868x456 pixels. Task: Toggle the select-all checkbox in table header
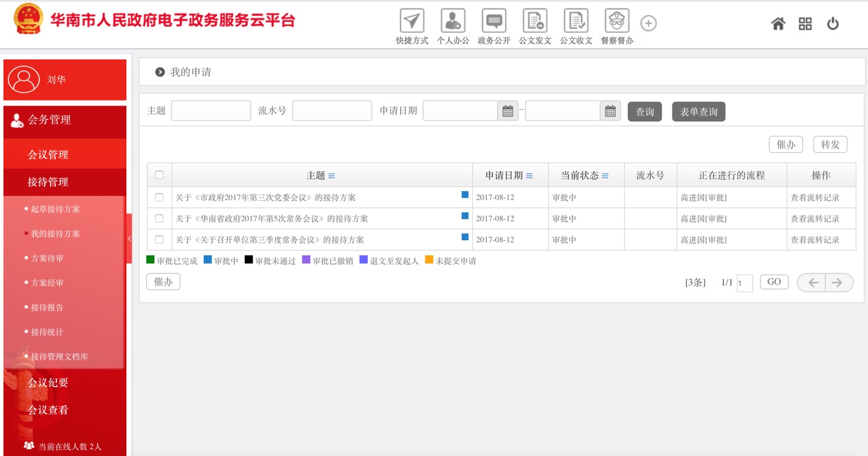click(x=159, y=175)
